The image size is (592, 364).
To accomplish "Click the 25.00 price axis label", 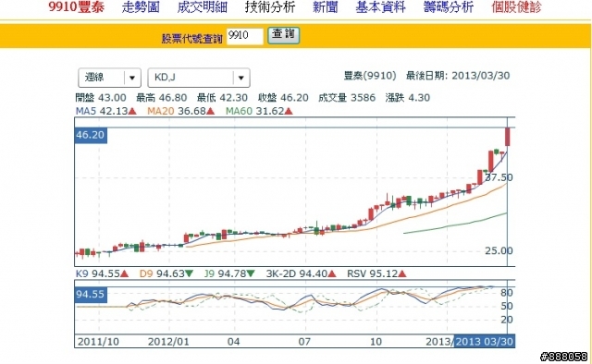I will [x=499, y=251].
